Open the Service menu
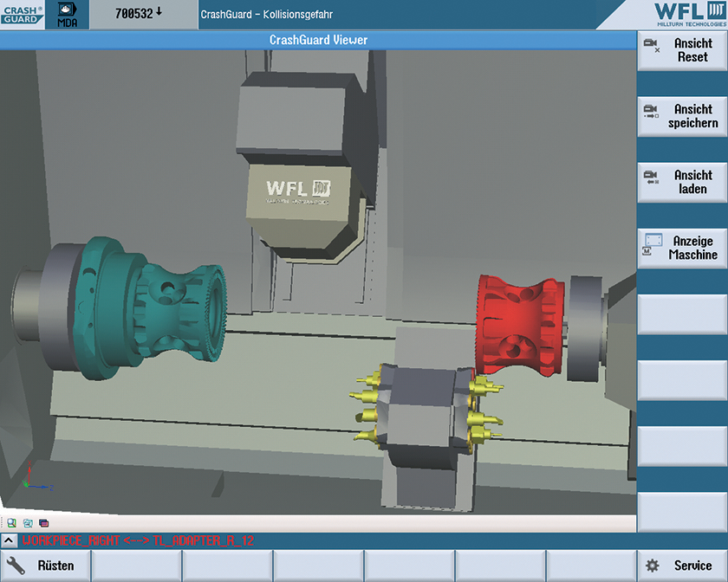 click(682, 566)
